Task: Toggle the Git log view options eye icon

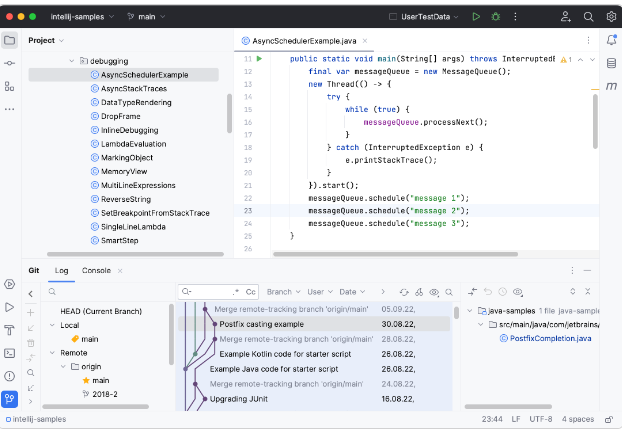Action: click(434, 292)
